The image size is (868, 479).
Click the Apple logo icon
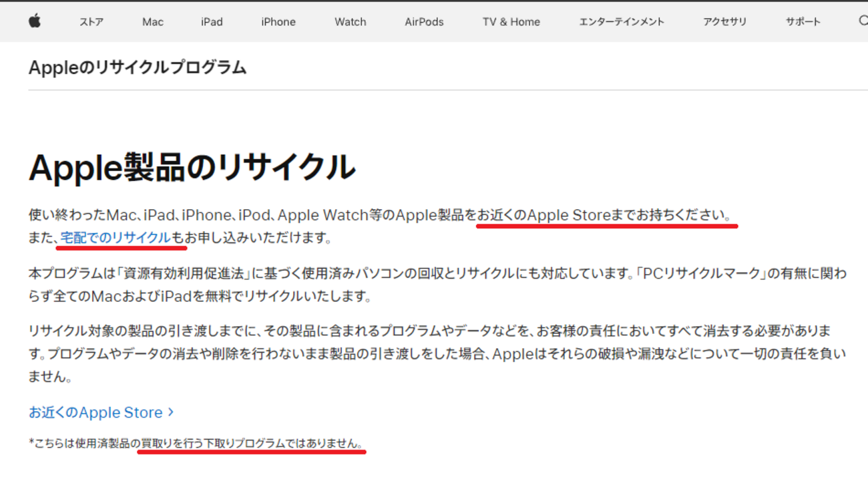pyautogui.click(x=35, y=21)
